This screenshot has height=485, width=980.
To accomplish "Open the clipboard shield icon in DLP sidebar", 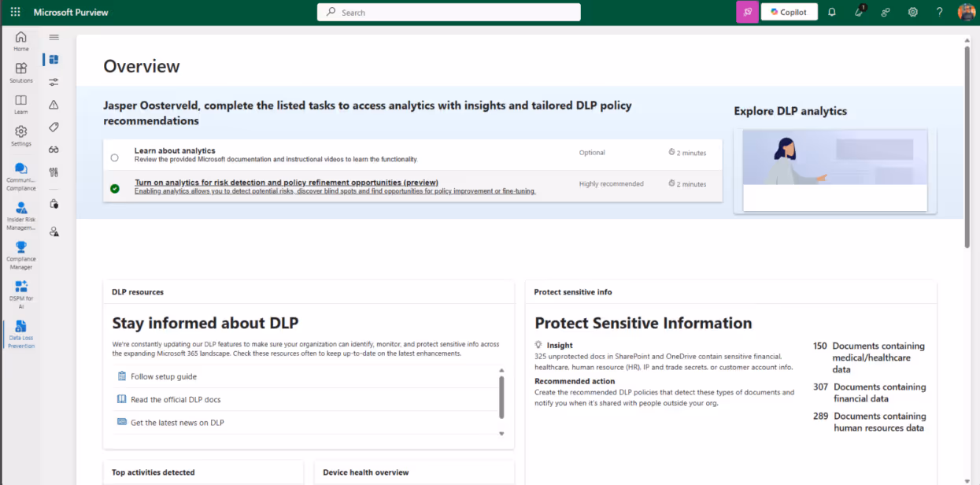I will click(x=54, y=204).
